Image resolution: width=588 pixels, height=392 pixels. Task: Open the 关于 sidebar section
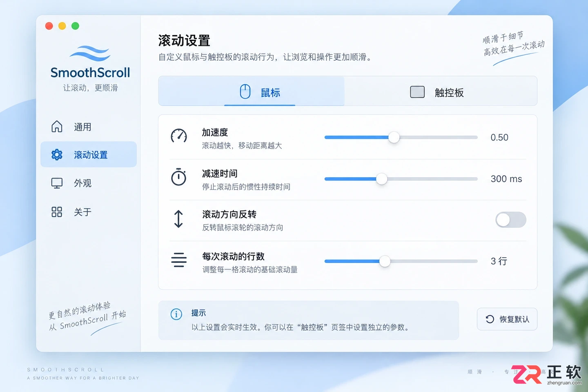tap(89, 212)
